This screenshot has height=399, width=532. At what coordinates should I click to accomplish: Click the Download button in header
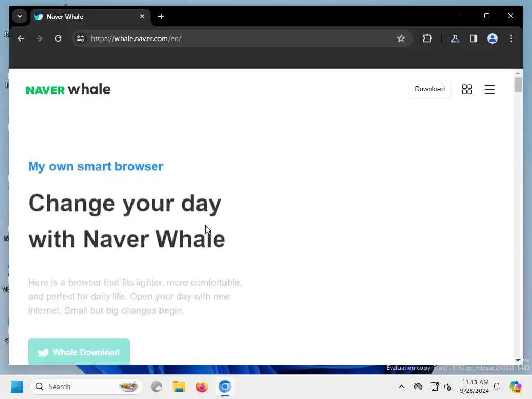[x=430, y=89]
